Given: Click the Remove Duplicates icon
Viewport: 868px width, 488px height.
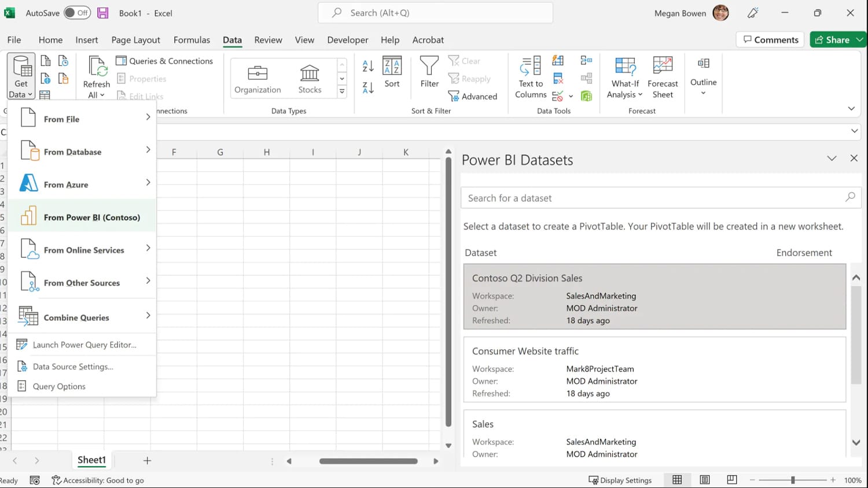Looking at the screenshot, I should point(558,78).
